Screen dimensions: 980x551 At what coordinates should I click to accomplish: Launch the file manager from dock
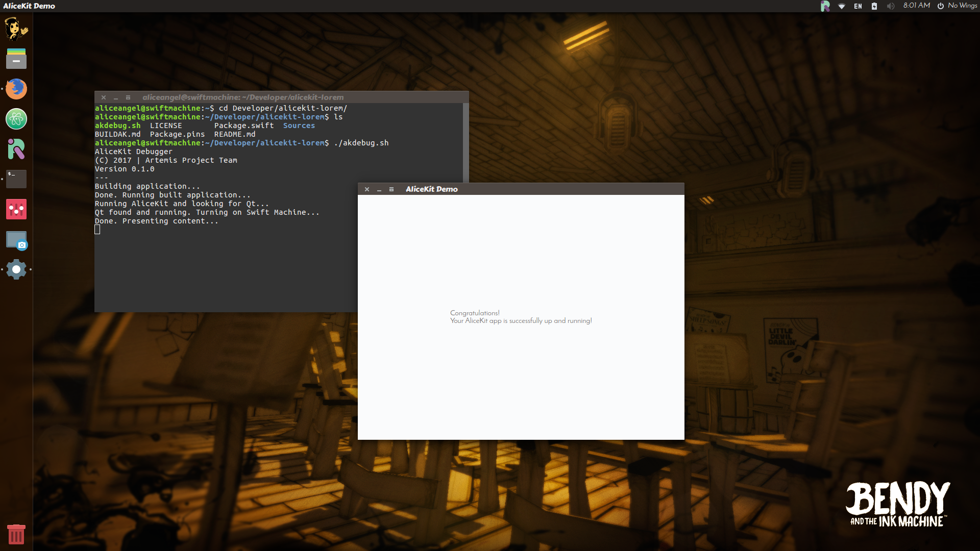click(16, 59)
